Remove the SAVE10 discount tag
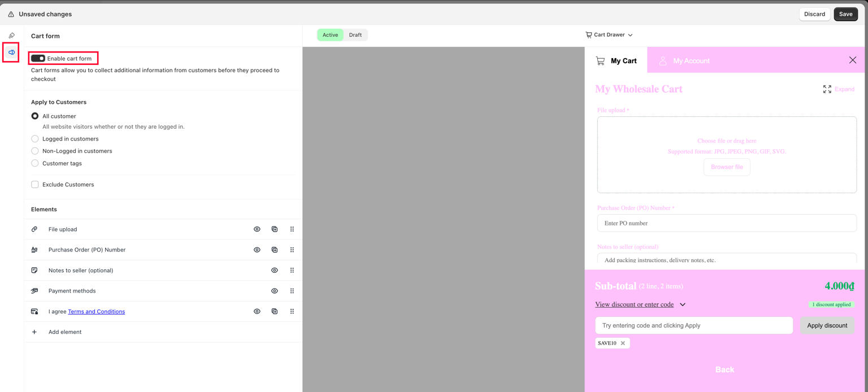The height and width of the screenshot is (392, 868). point(623,343)
